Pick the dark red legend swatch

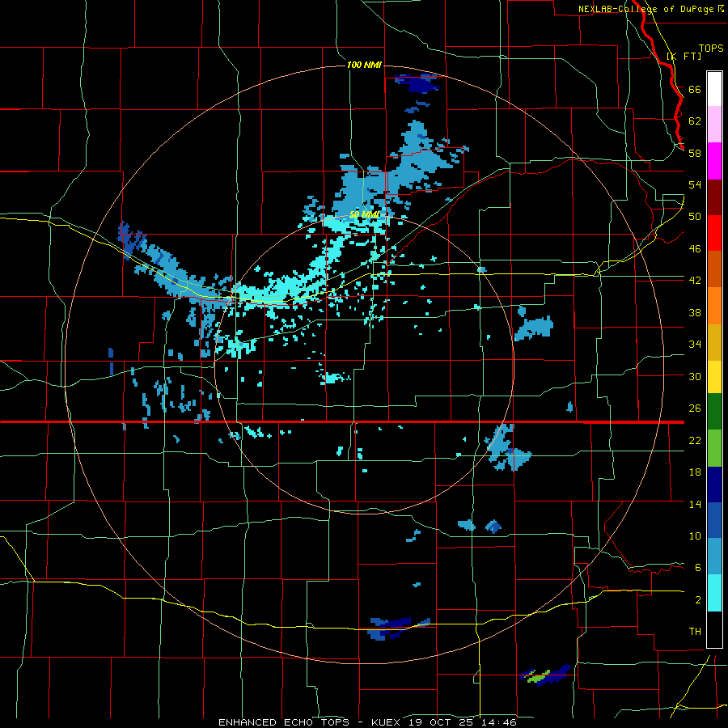click(714, 197)
